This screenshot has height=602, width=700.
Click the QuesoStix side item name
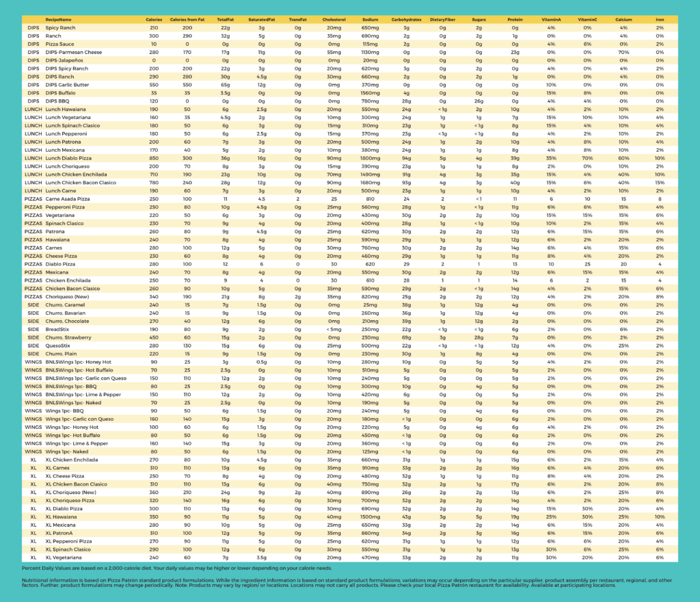(x=59, y=346)
